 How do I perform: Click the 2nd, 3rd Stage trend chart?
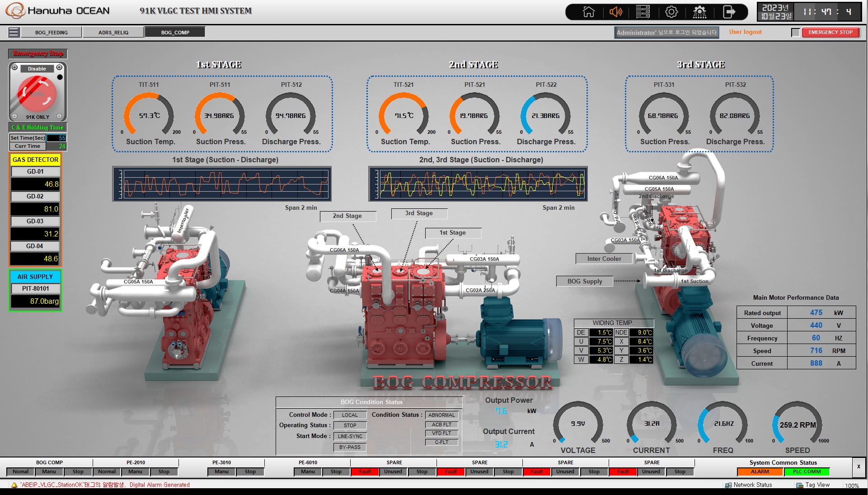point(478,184)
